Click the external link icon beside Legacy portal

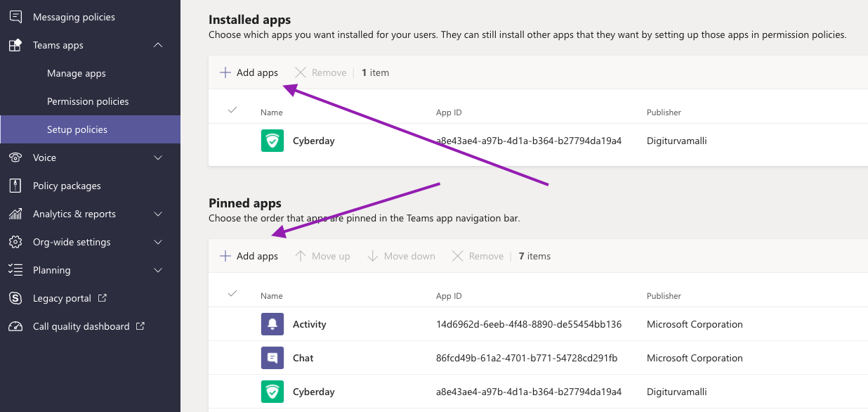click(x=103, y=298)
